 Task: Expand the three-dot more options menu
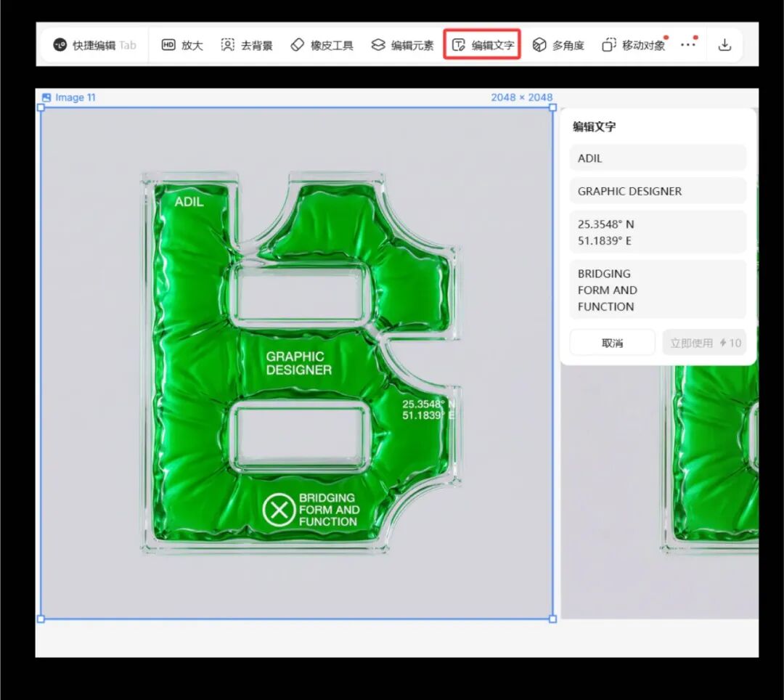[687, 45]
